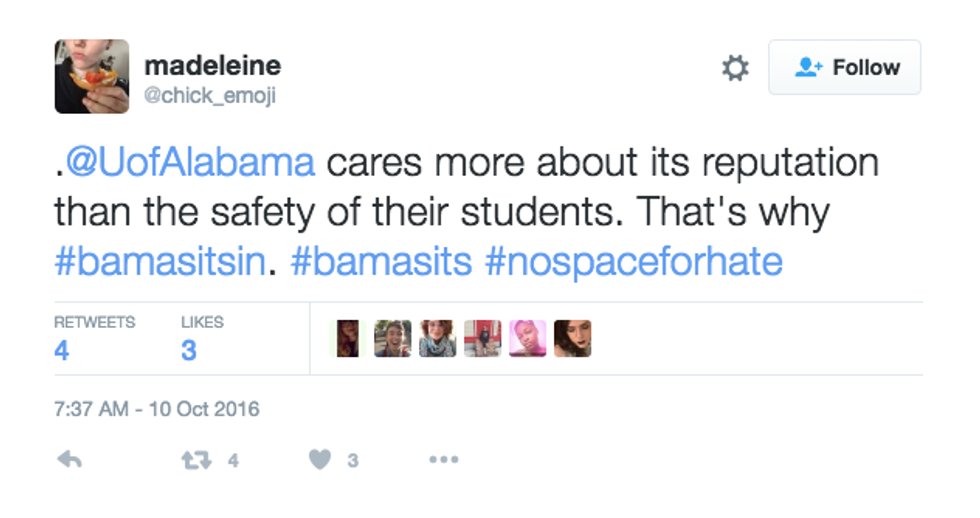Click the pink-toned fifth liker avatar
The image size is (980, 518).
tap(528, 339)
